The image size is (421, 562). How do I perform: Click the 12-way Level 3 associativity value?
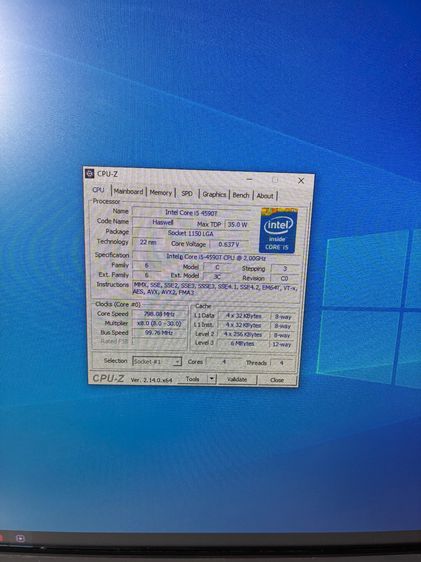point(282,344)
